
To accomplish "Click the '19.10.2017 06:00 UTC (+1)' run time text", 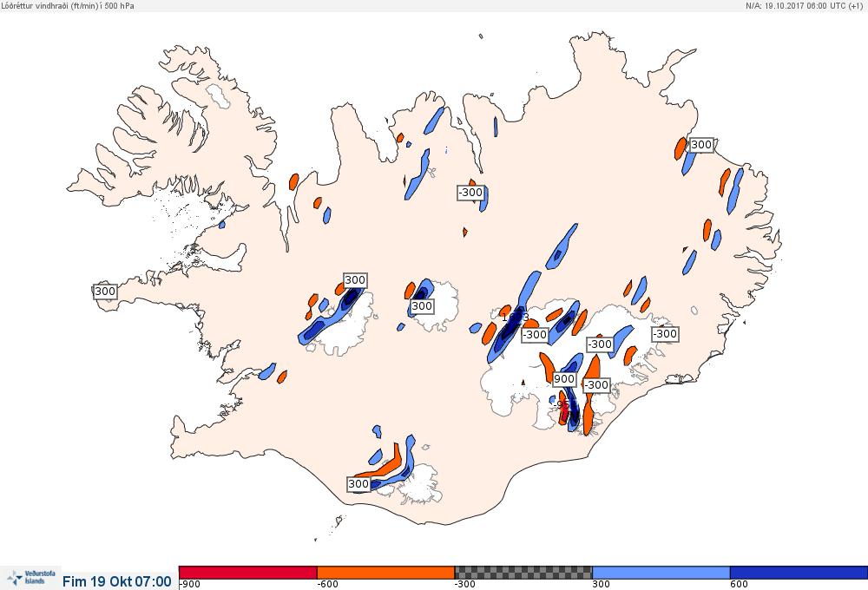I will tap(812, 5).
